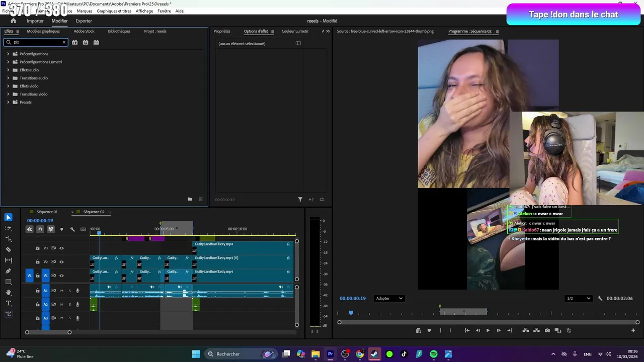Open the Marques menu
This screenshot has width=644, height=362.
point(85,11)
